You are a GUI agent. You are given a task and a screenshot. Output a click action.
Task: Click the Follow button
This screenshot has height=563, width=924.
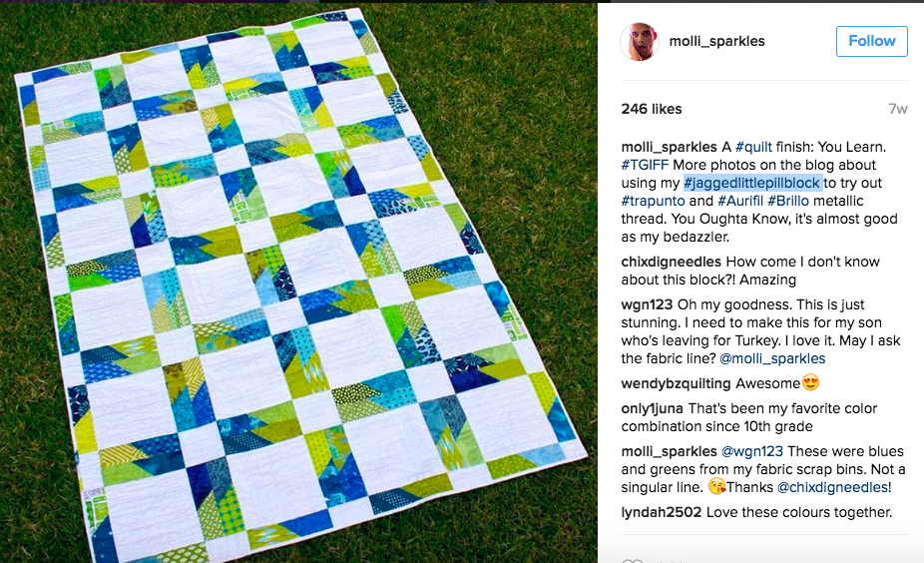tap(871, 41)
